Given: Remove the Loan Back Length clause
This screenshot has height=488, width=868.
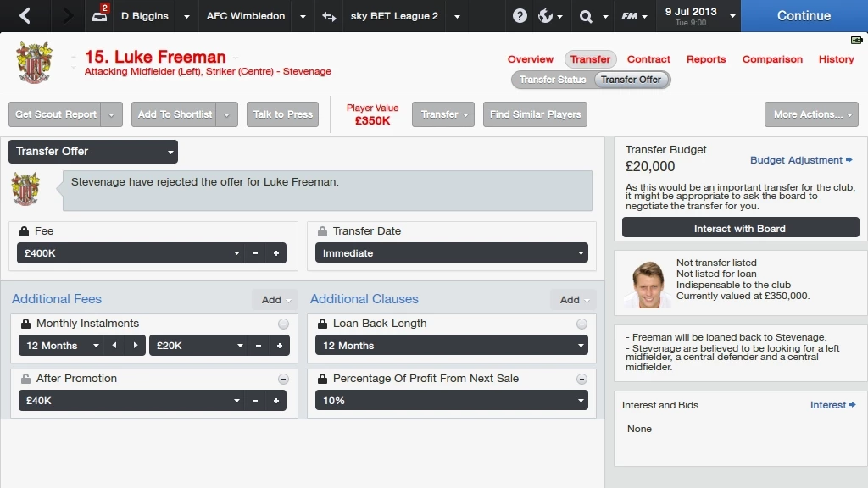Looking at the screenshot, I should pos(581,324).
